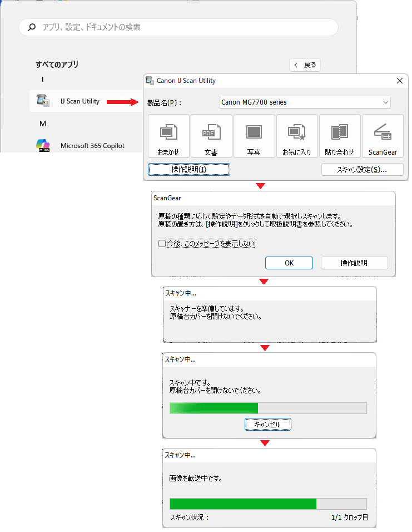Screen dimensions: 412x532
Task: Click the すべてのアプリ heading
Action: click(57, 64)
